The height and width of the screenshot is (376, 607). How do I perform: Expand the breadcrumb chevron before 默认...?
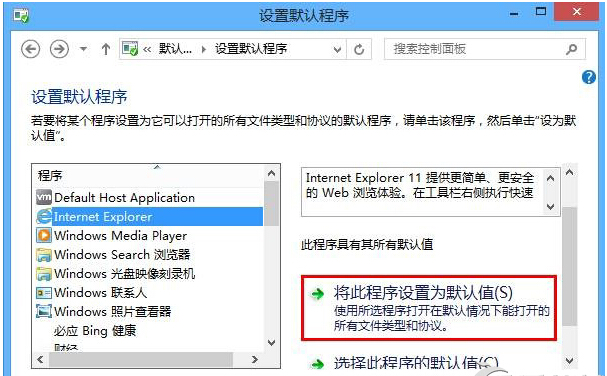pos(147,50)
